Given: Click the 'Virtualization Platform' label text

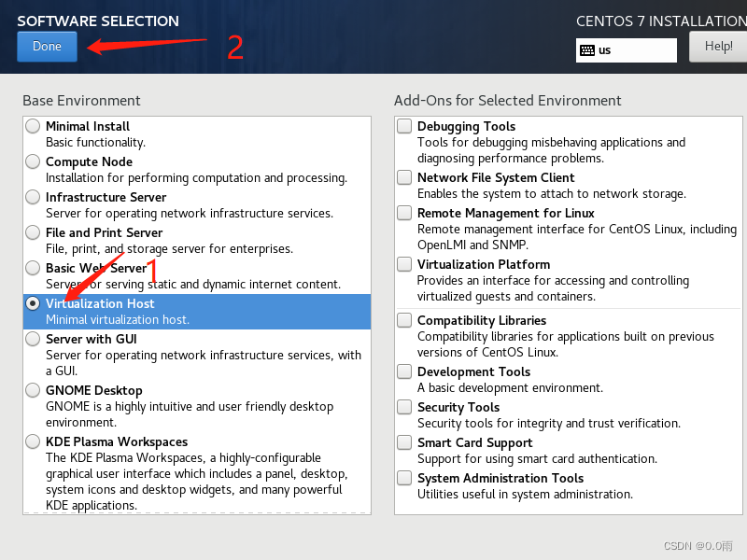Looking at the screenshot, I should click(484, 264).
